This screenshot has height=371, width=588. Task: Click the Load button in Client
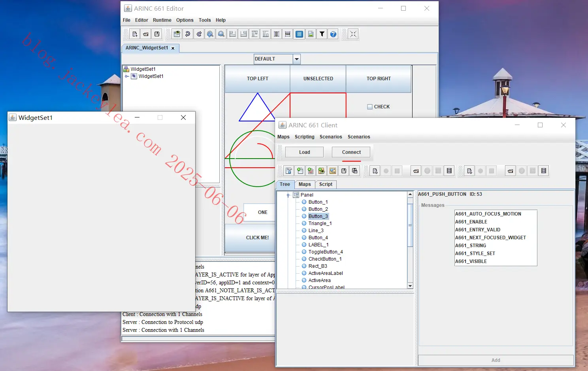click(x=304, y=152)
